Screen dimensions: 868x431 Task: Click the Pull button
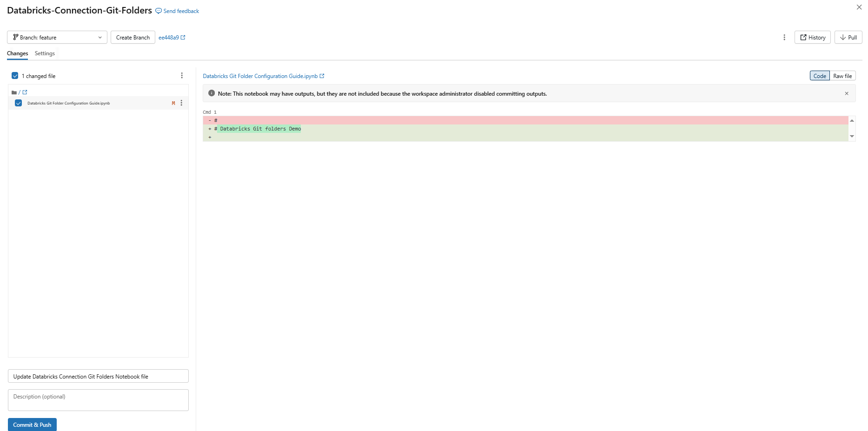pos(848,37)
